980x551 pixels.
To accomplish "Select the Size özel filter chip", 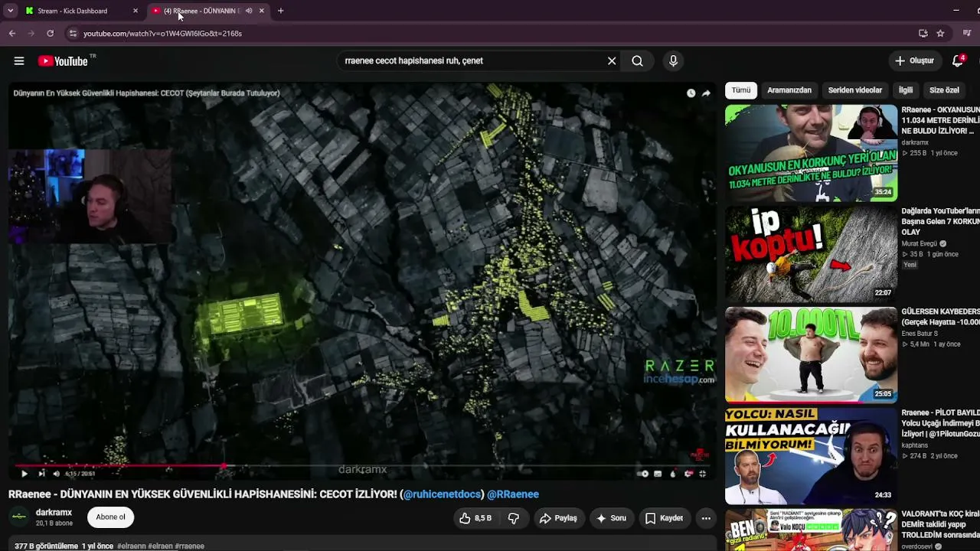I will pyautogui.click(x=944, y=90).
